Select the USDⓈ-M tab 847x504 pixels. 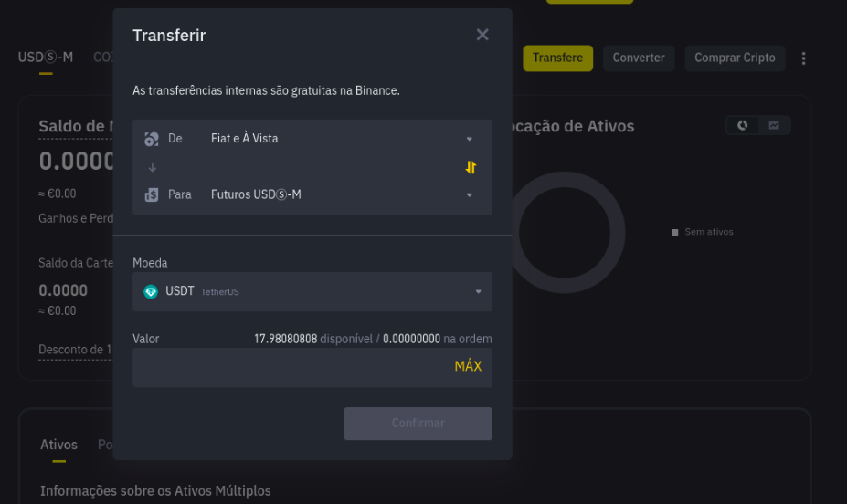coord(46,58)
